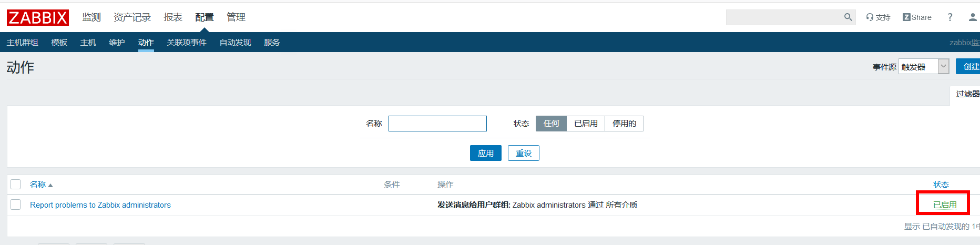This screenshot has height=245, width=980.
Task: Open the help question mark icon
Action: click(950, 17)
